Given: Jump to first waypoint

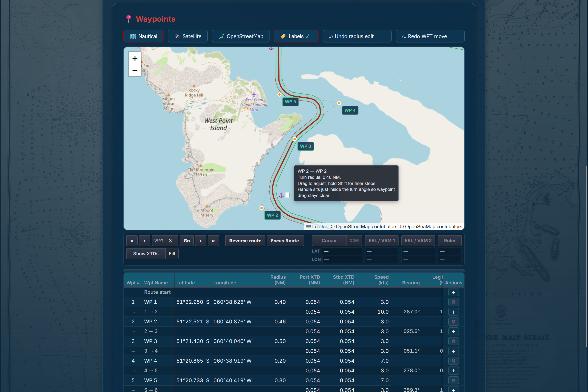Looking at the screenshot, I should (x=132, y=241).
